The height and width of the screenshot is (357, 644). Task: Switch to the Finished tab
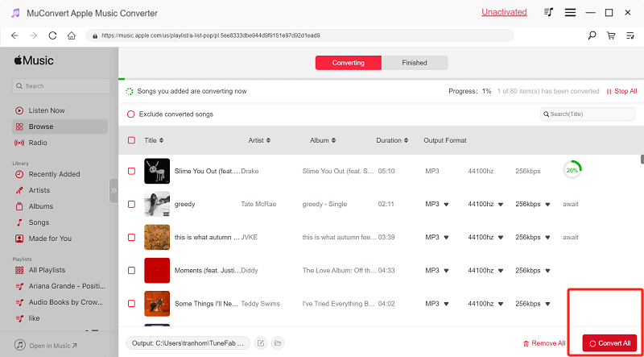coord(415,63)
